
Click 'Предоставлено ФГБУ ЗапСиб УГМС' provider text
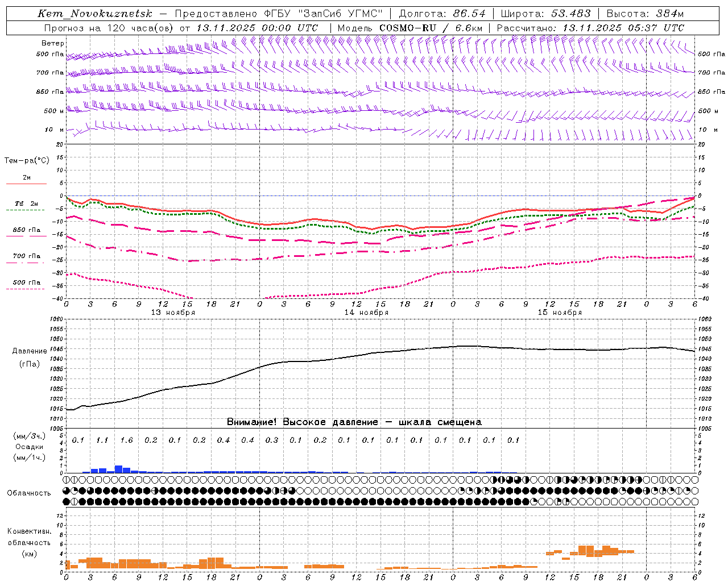tap(279, 14)
